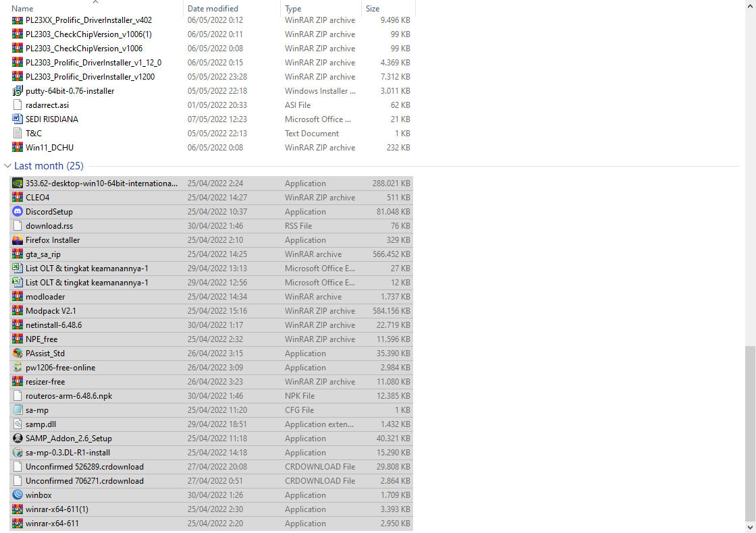
Task: Click the 566.452 KB size value
Action: (391, 254)
